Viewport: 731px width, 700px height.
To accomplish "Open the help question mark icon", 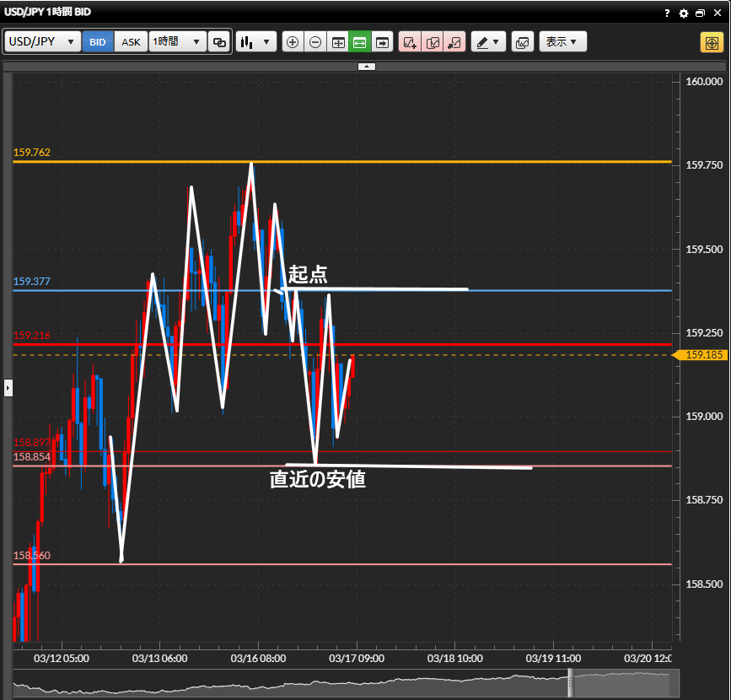I will (x=667, y=13).
